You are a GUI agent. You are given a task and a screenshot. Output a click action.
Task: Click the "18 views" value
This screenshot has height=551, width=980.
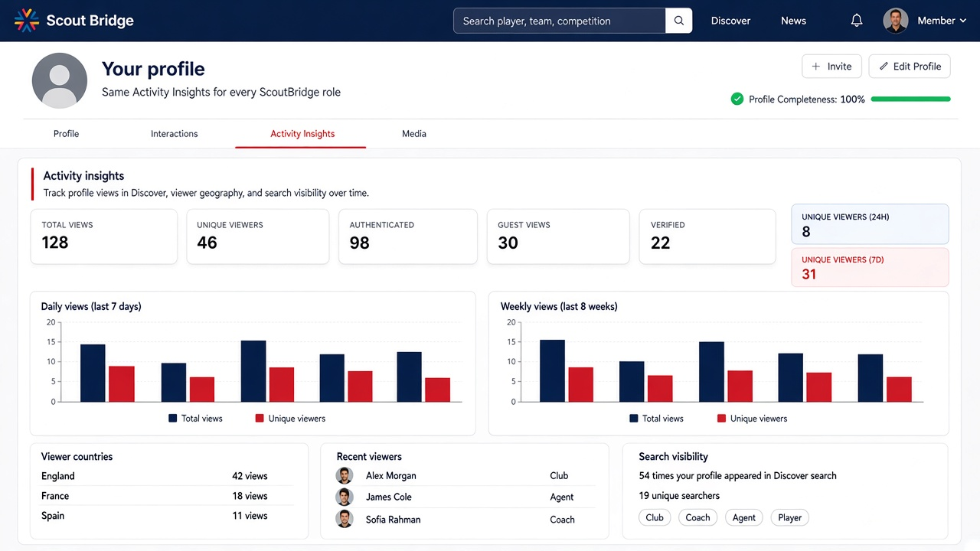click(x=250, y=496)
